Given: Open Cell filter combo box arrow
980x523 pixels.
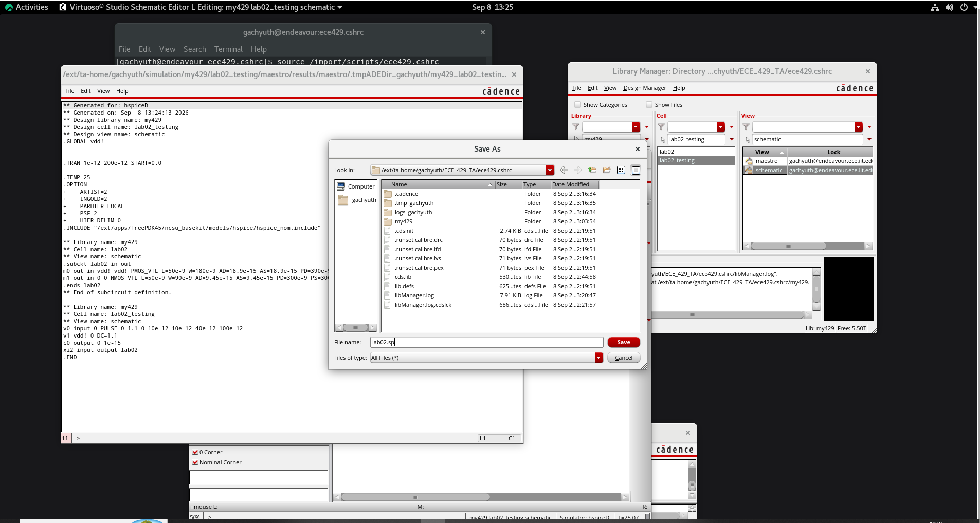Looking at the screenshot, I should pyautogui.click(x=721, y=127).
